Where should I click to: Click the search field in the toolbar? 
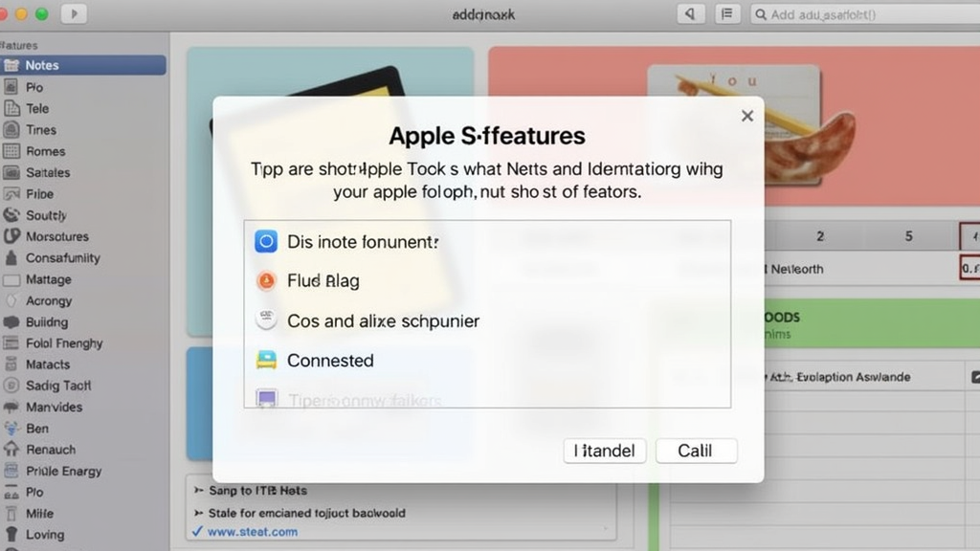point(861,14)
